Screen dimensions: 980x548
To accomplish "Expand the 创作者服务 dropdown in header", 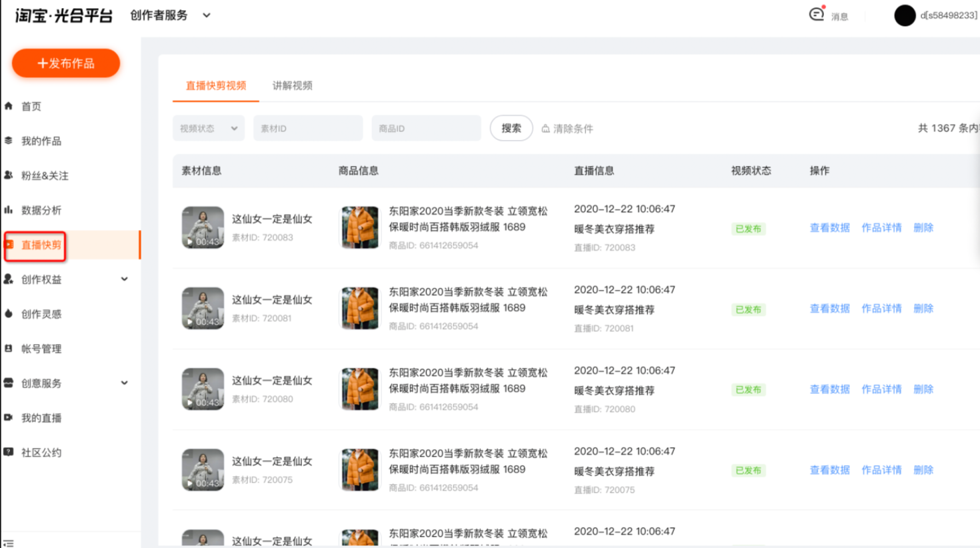I will click(x=207, y=15).
